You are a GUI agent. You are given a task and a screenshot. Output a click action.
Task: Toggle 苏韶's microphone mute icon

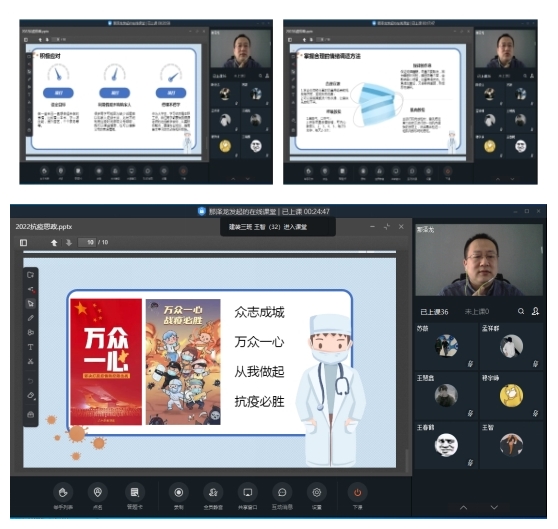tap(470, 364)
